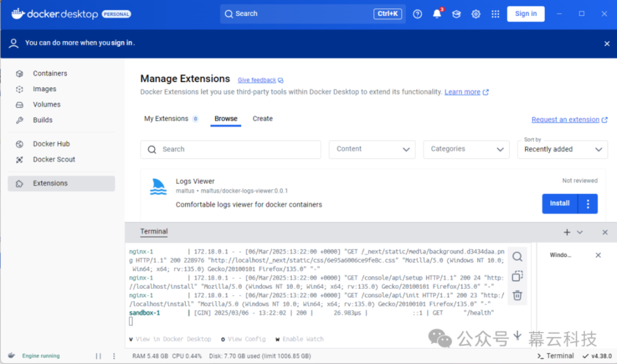617x364 pixels.
Task: Click the Ctrl+K shortcut badge
Action: (388, 13)
